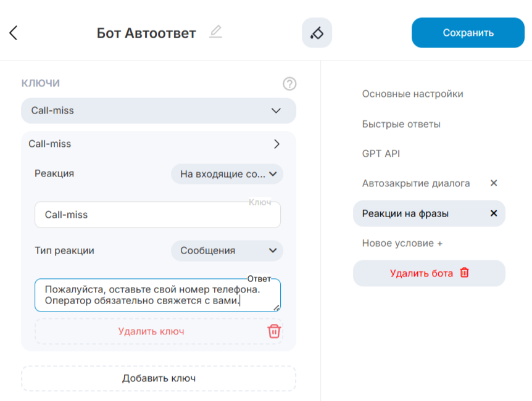The image size is (532, 401).
Task: Click the pencil icon to rename bot
Action: (215, 31)
